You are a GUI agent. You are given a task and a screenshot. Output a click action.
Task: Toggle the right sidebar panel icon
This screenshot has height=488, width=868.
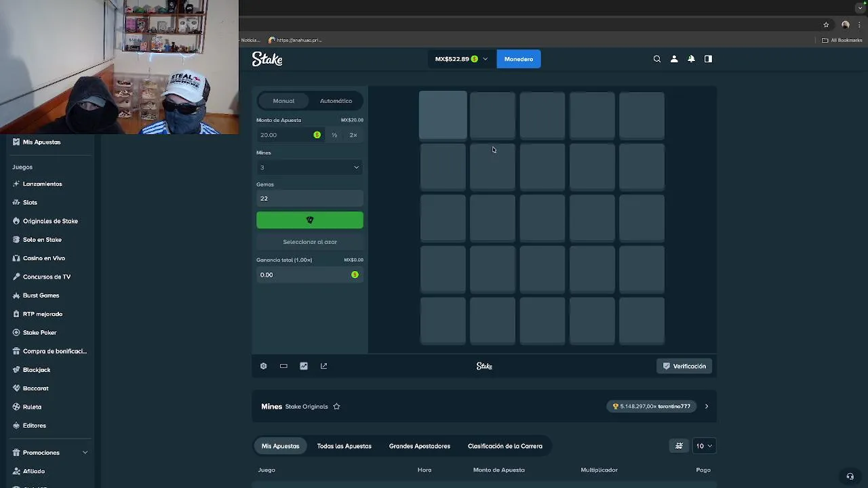point(708,59)
